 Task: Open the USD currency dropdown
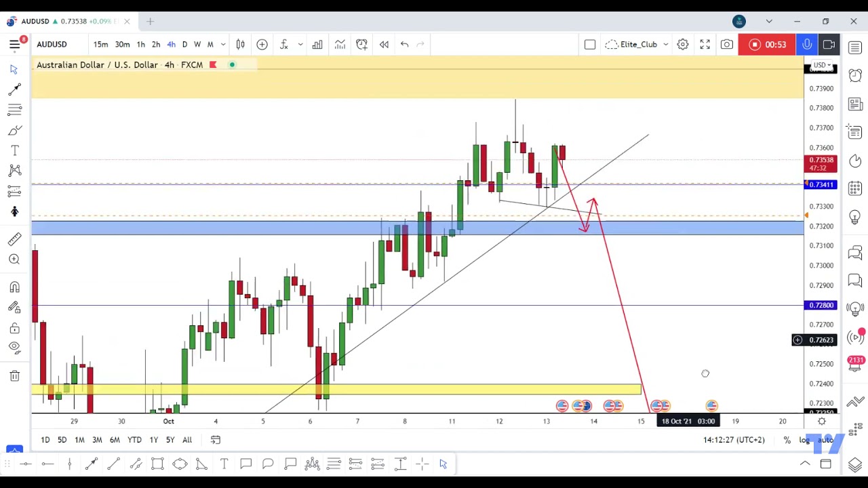[823, 66]
